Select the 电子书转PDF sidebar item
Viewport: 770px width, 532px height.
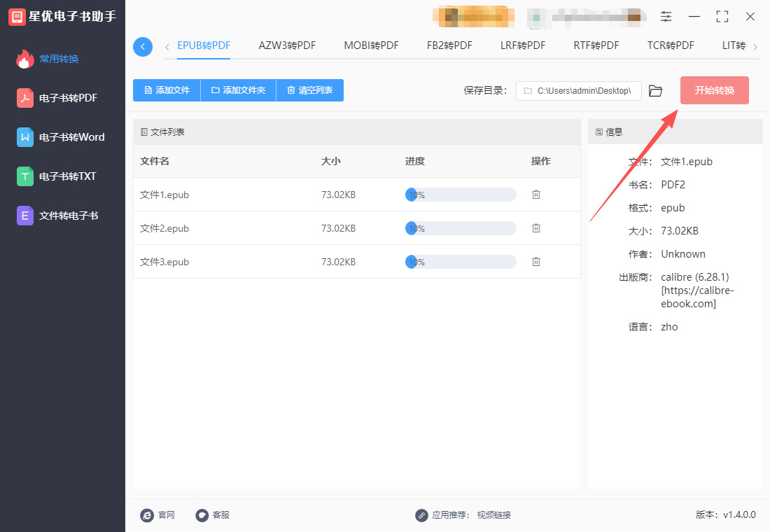coord(67,98)
